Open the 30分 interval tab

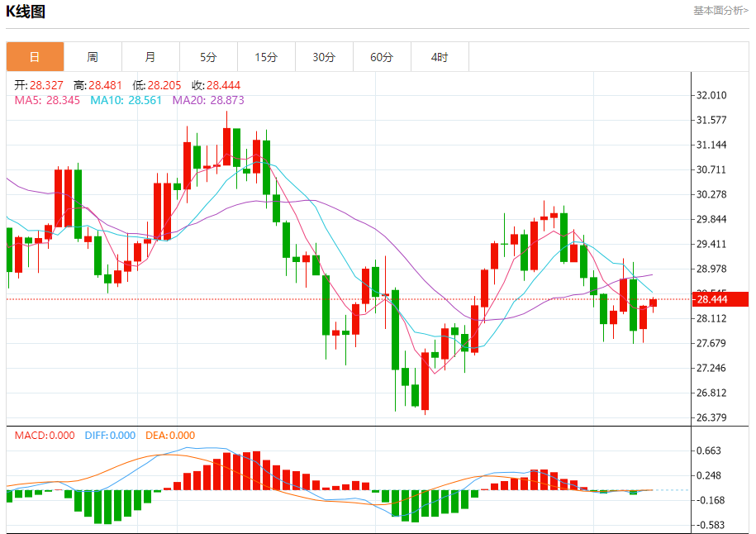pyautogui.click(x=324, y=57)
